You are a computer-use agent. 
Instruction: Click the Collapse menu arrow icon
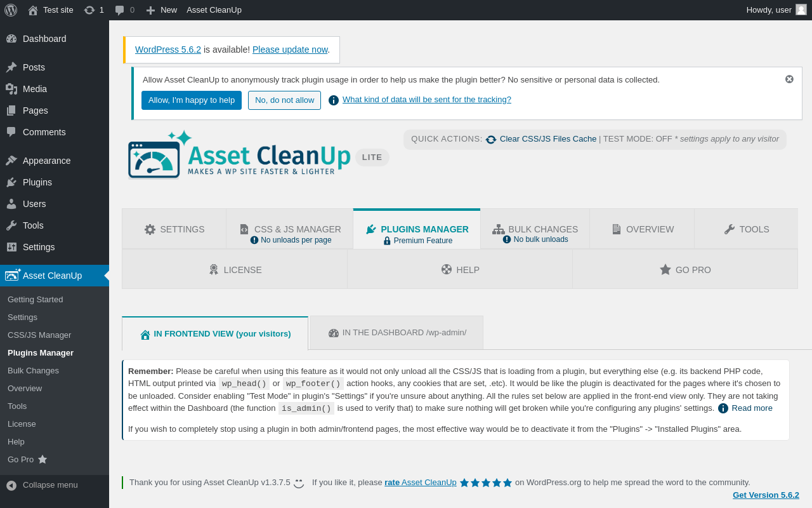pyautogui.click(x=11, y=485)
